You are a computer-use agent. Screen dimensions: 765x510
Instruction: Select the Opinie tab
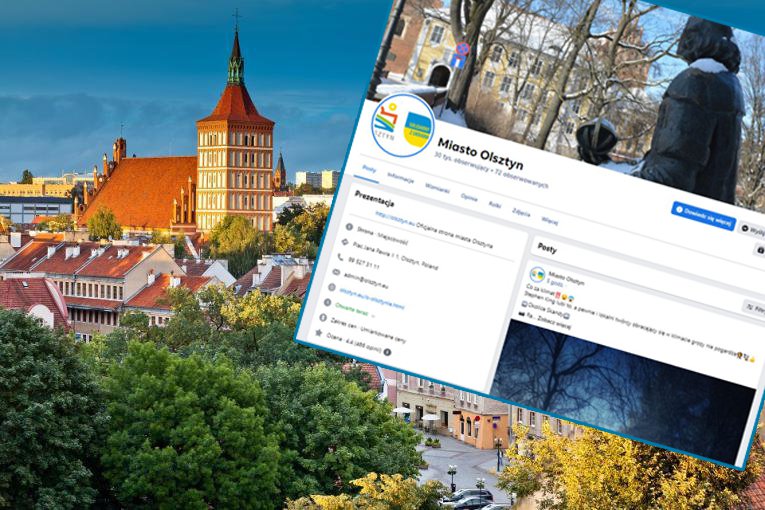[x=469, y=197]
